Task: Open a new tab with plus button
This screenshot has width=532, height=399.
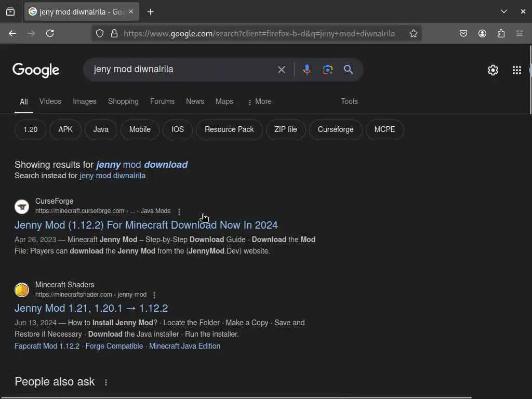Action: pos(150,12)
